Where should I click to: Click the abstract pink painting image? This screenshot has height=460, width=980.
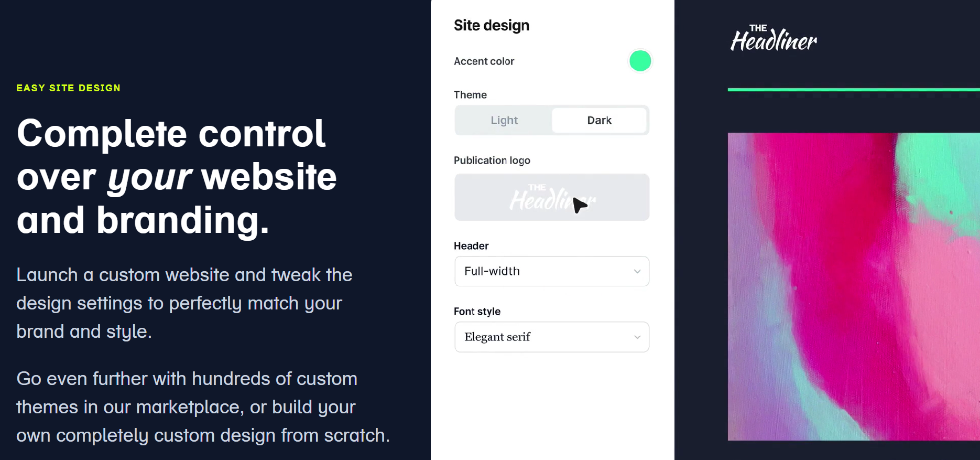[853, 286]
